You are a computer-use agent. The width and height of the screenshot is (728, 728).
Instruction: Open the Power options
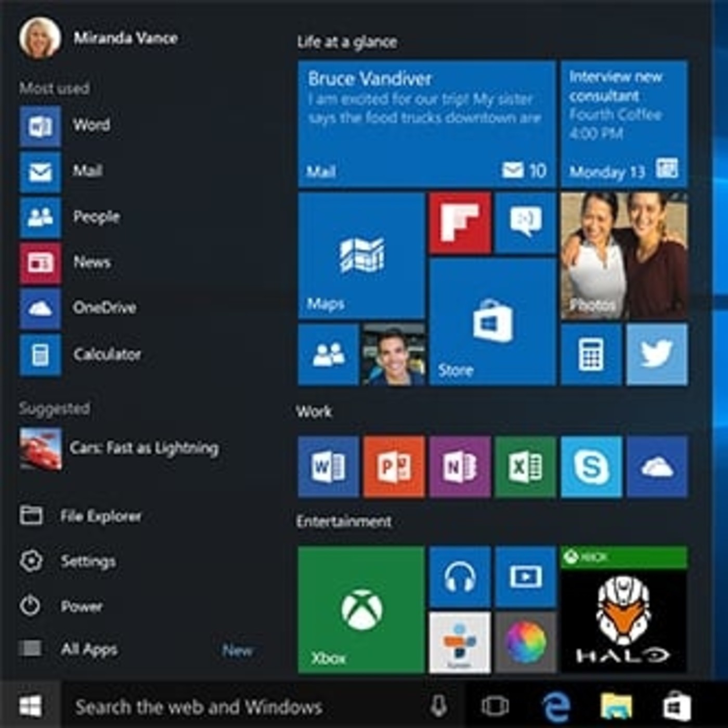(x=61, y=606)
